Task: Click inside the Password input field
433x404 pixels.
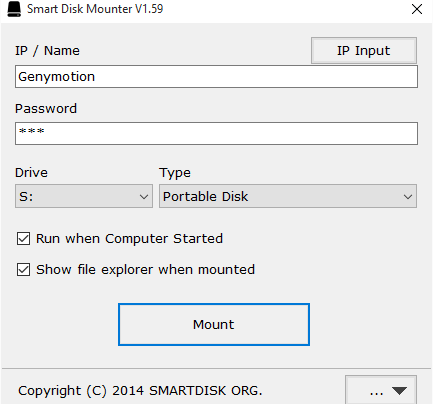Action: click(216, 133)
